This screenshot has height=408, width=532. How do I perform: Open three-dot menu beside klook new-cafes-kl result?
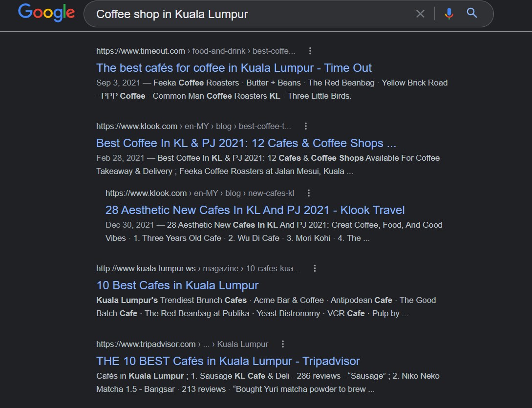(x=308, y=193)
